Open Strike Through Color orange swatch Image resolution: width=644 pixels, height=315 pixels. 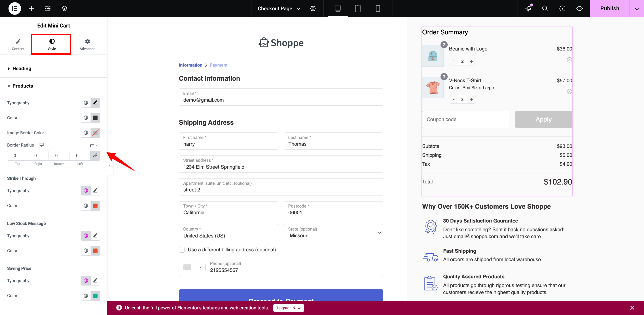(95, 206)
